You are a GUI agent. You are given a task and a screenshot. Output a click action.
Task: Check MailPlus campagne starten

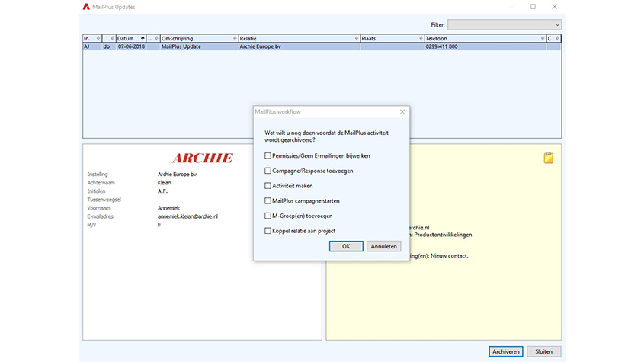pyautogui.click(x=268, y=201)
